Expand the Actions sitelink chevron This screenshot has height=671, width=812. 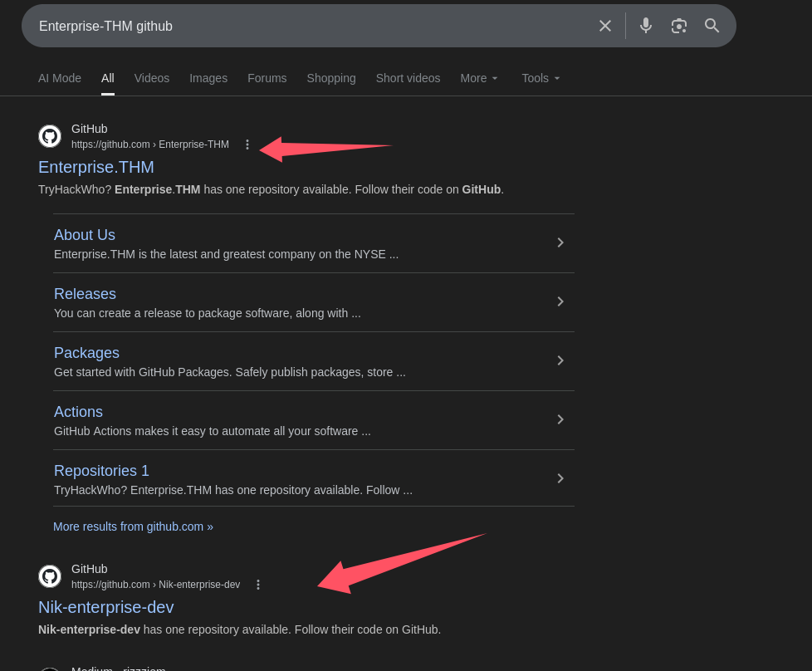[x=560, y=419]
